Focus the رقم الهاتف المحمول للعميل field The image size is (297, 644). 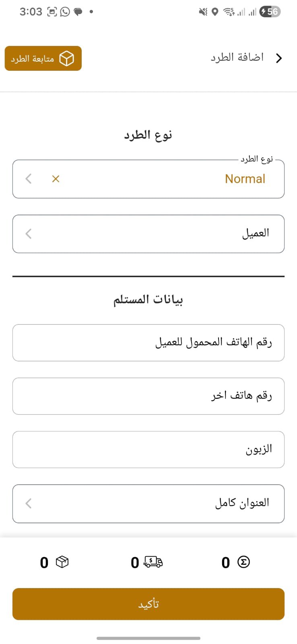point(148,343)
